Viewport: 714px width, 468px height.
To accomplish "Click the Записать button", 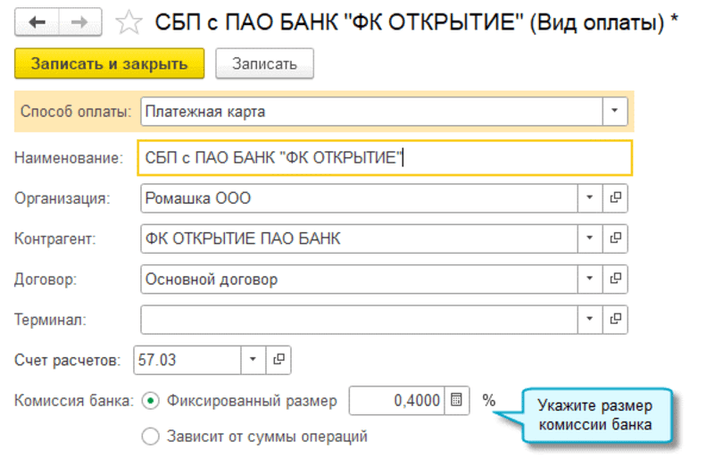I will coord(265,64).
